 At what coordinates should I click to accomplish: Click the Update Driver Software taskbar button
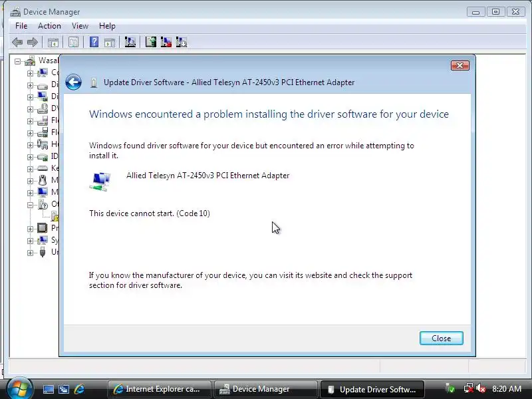pos(372,390)
